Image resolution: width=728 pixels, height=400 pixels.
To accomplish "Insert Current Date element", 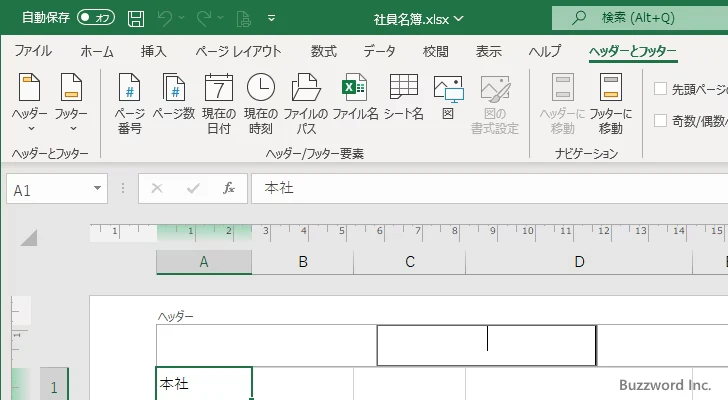I will click(219, 104).
